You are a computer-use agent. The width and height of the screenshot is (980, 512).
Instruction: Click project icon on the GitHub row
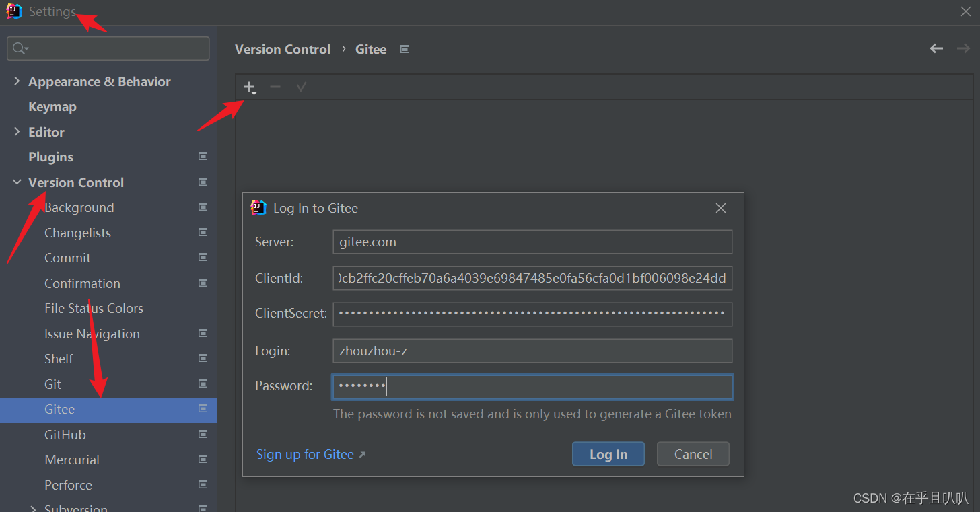tap(203, 434)
